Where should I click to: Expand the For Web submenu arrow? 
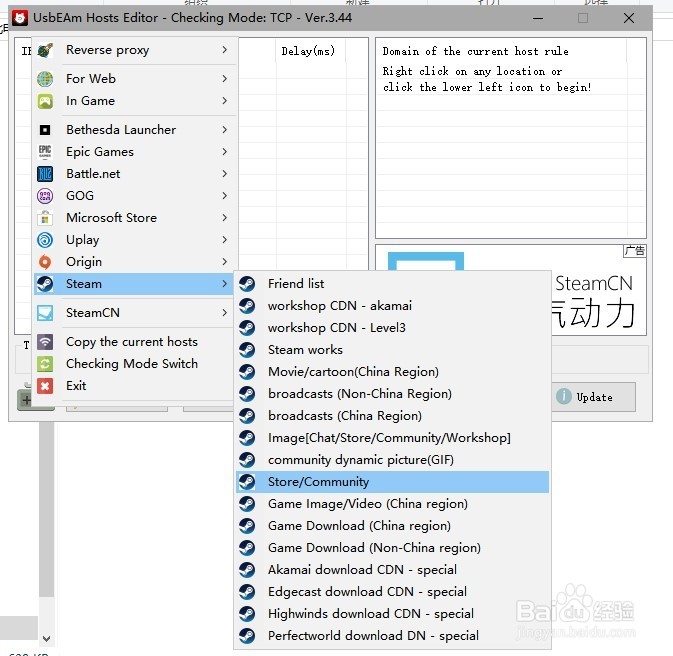coord(224,79)
